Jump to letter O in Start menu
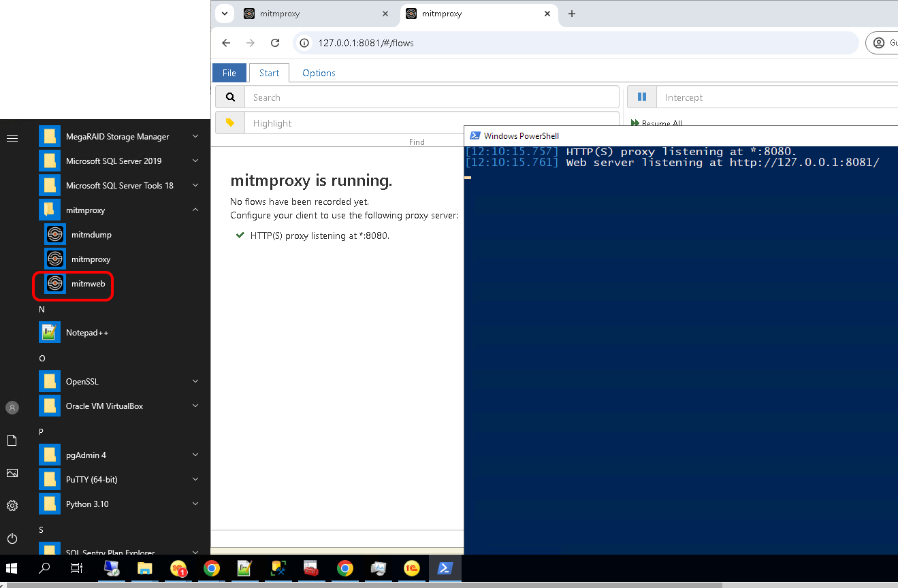The width and height of the screenshot is (898, 588). tap(42, 358)
